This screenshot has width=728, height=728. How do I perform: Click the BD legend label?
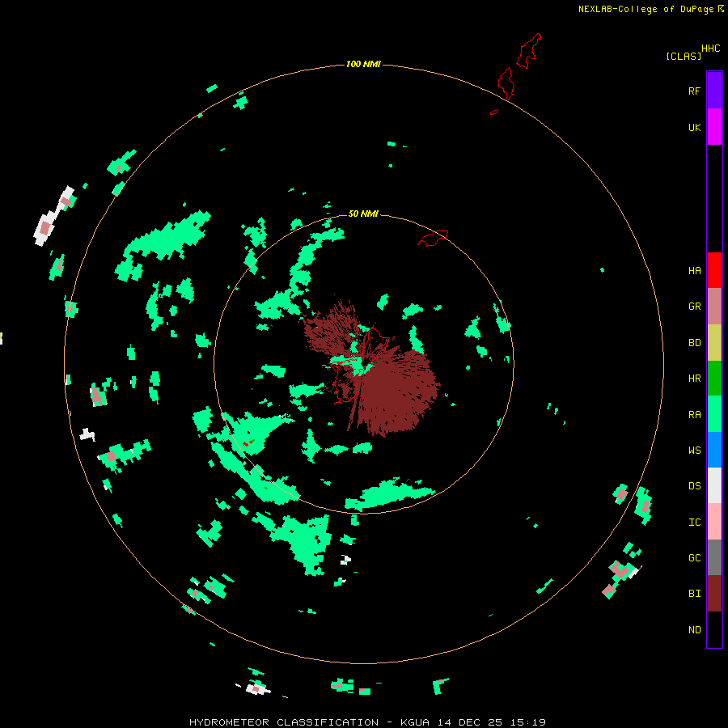[694, 343]
